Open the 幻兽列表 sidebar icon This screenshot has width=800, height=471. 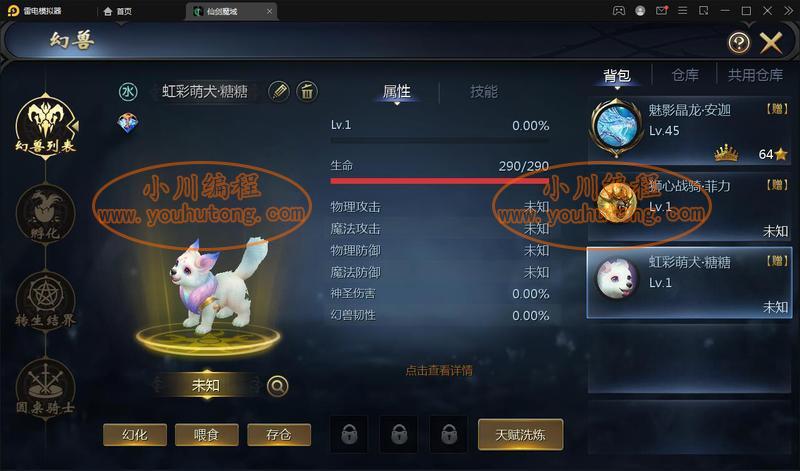[x=46, y=125]
